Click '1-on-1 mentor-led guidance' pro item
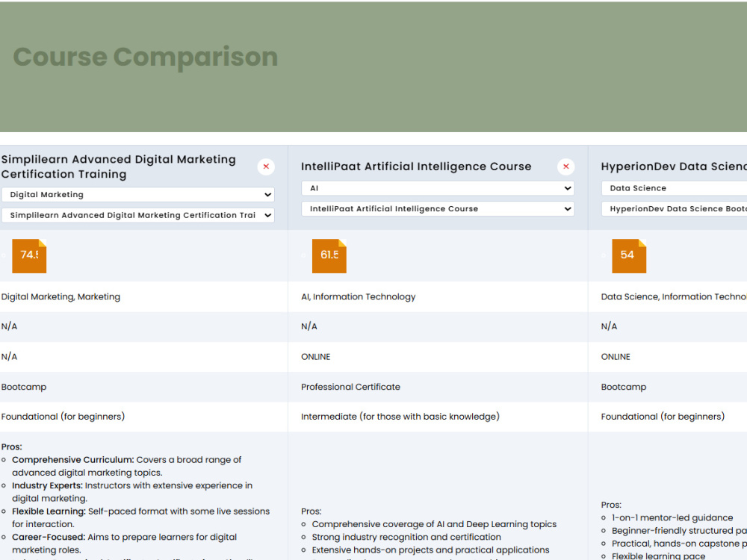 [x=672, y=517]
